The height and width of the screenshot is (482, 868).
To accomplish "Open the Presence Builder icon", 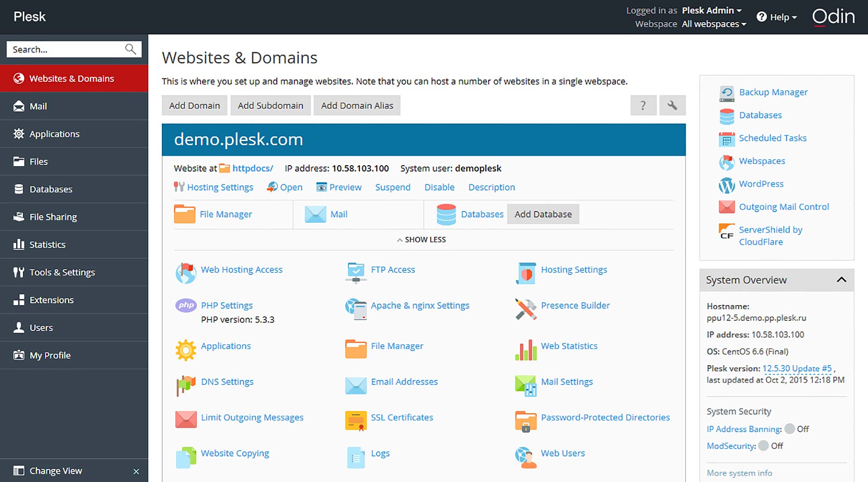I will click(x=526, y=309).
